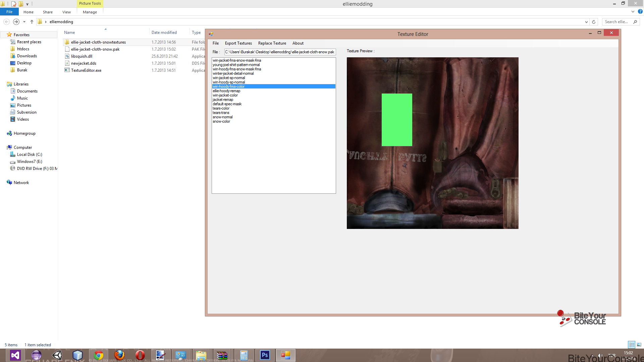Image resolution: width=644 pixels, height=362 pixels.
Task: Open WinRAR from the taskbar
Action: [222, 355]
